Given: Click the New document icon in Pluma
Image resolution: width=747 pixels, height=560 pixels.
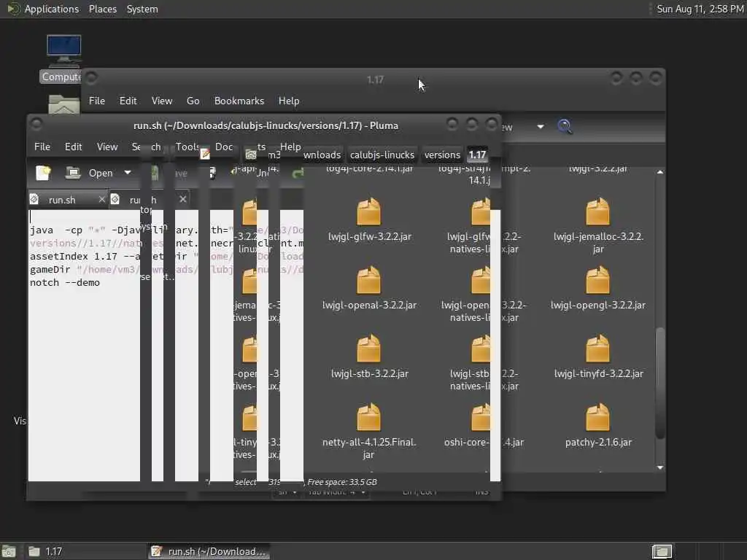Looking at the screenshot, I should point(43,173).
